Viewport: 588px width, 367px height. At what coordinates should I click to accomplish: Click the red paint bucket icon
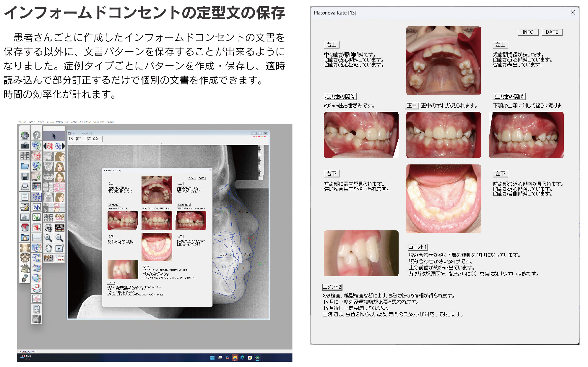(25, 227)
